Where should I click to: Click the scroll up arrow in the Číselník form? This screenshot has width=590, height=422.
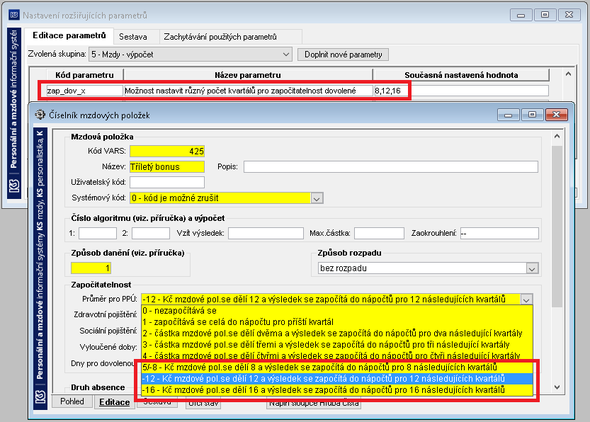(557, 137)
